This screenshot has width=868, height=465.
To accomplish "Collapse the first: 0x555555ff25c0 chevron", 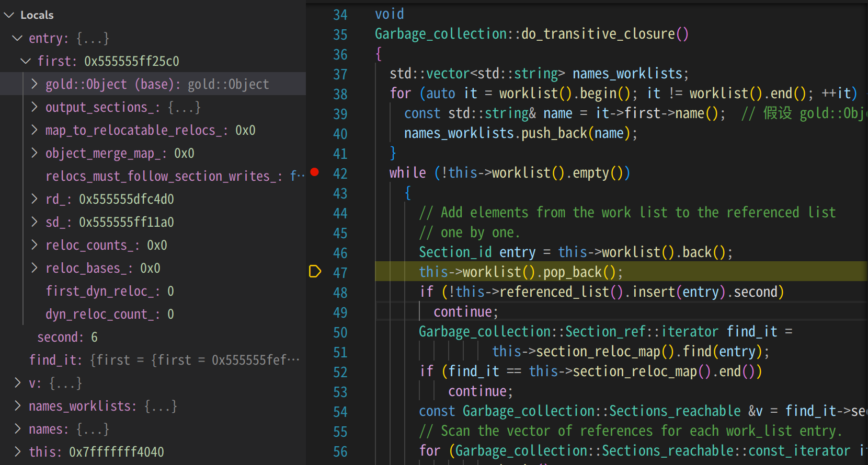I will (26, 61).
